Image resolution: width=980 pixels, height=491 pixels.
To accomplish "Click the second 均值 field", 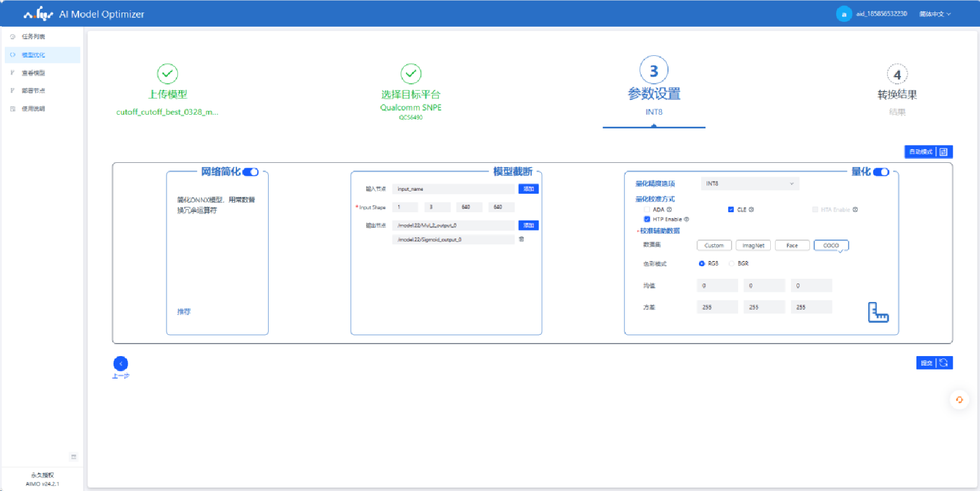I will 764,286.
